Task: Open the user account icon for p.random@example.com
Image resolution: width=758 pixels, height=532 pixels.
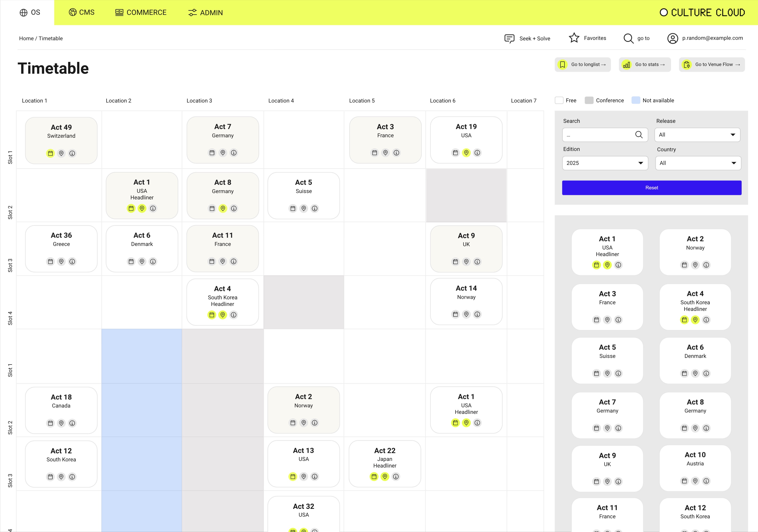Action: tap(672, 38)
